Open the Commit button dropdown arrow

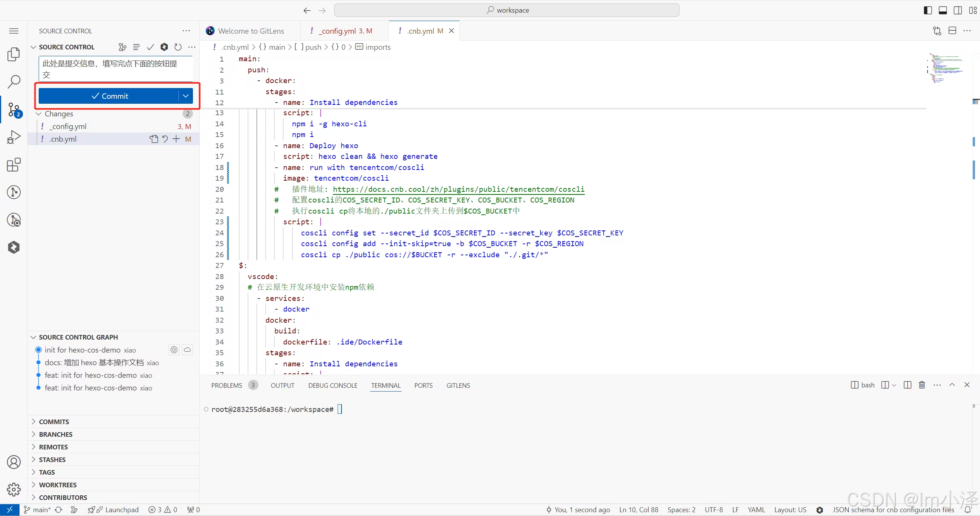[x=186, y=96]
